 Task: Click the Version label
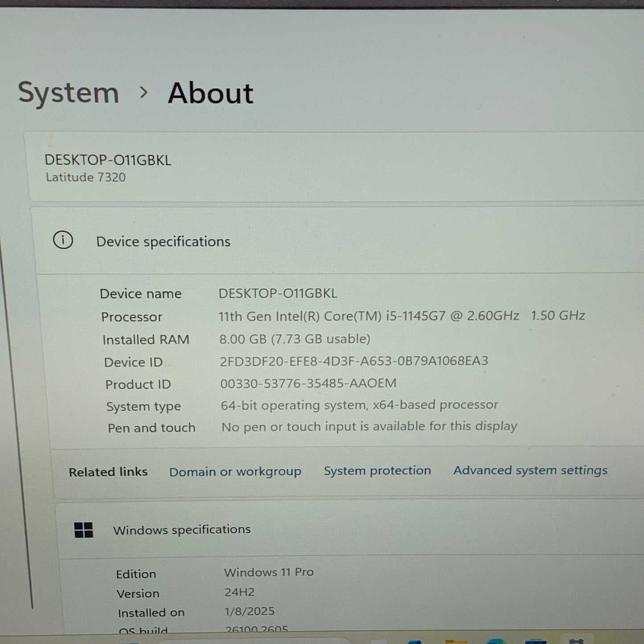pos(138,594)
